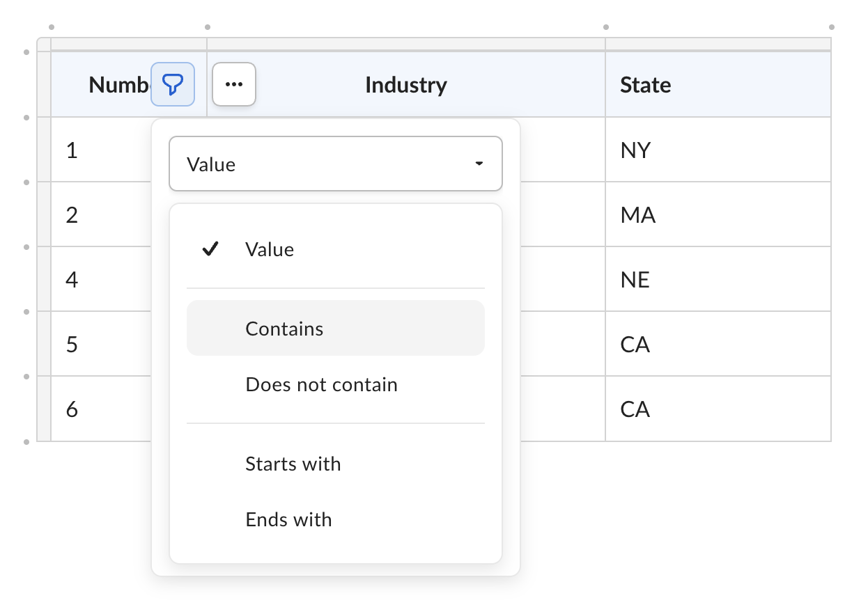Click the filter funnel in the highlighted header
Image resolution: width=868 pixels, height=614 pixels.
pyautogui.click(x=172, y=84)
